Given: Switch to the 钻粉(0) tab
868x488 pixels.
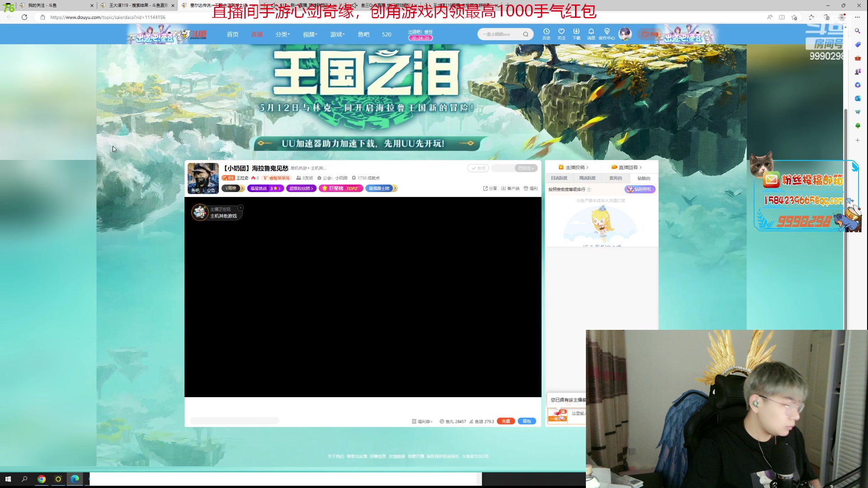Looking at the screenshot, I should click(x=644, y=178).
